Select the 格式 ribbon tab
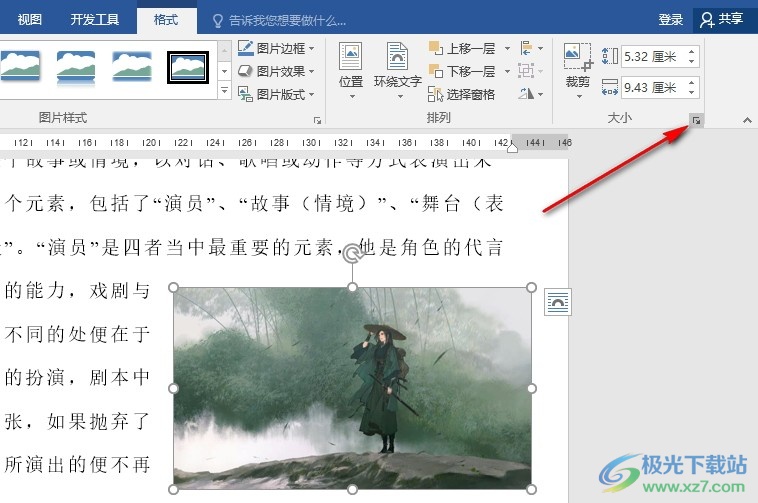This screenshot has width=758, height=503. [x=166, y=20]
